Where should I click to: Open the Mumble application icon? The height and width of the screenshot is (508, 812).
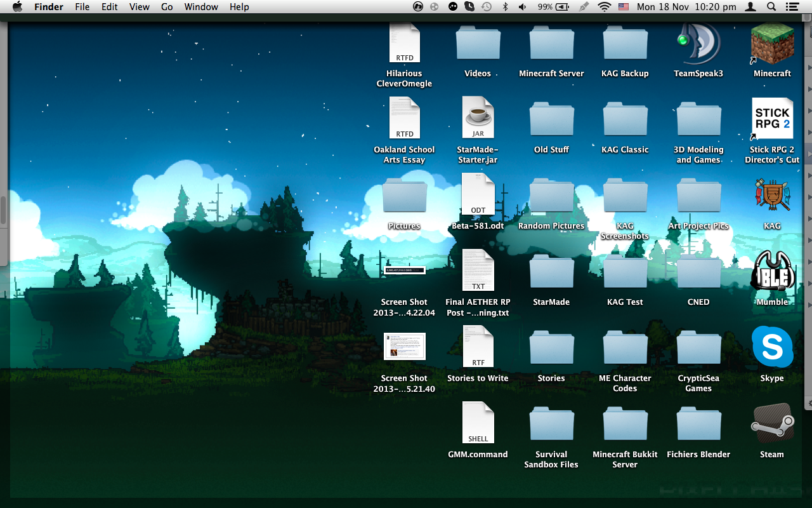772,271
